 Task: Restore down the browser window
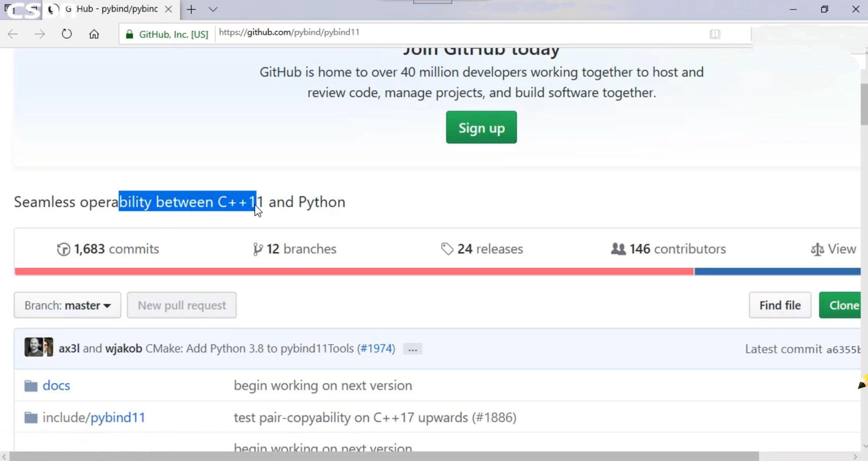click(824, 9)
